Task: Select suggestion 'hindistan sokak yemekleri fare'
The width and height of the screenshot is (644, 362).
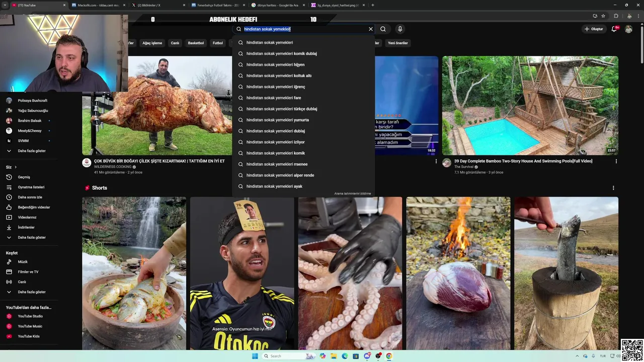Action: tap(303, 98)
